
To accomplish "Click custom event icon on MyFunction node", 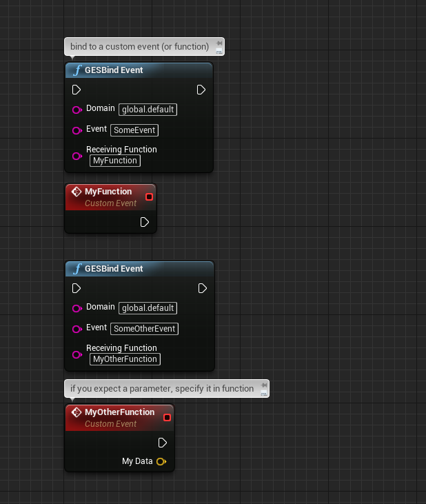I will coord(77,192).
